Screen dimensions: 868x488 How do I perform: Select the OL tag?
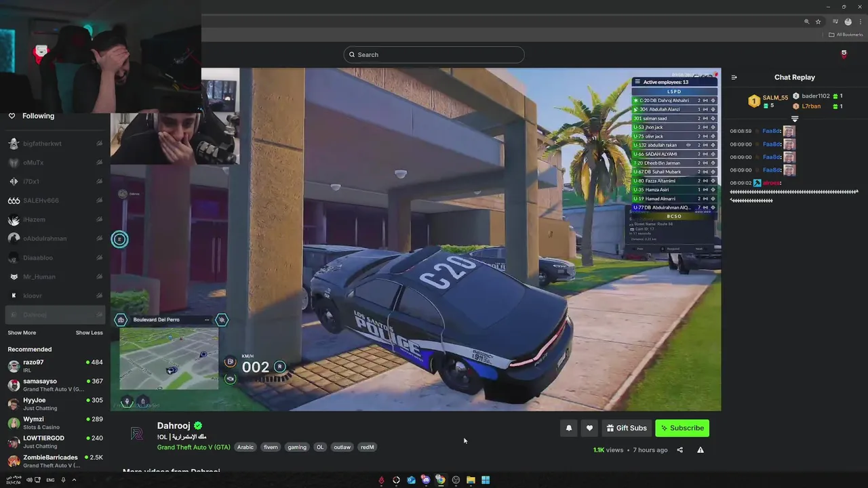click(x=320, y=447)
